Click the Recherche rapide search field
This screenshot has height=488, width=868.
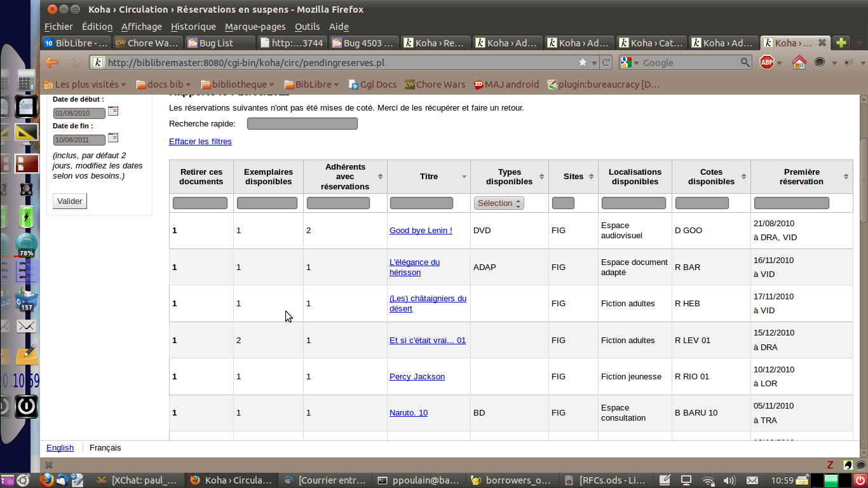(302, 124)
